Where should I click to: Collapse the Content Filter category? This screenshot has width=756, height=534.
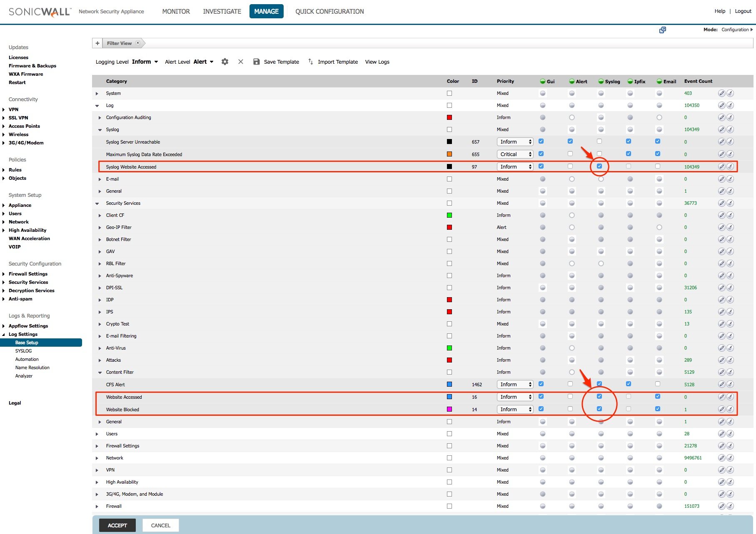pos(100,373)
